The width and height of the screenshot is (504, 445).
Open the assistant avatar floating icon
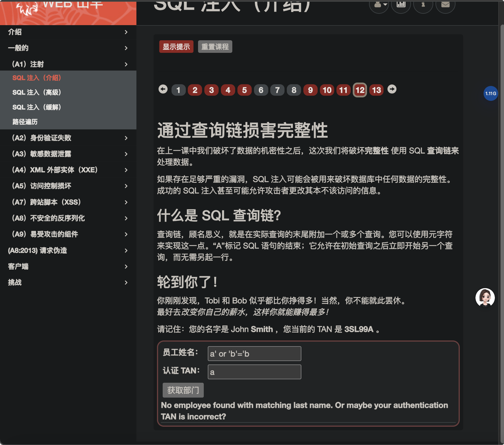[485, 298]
